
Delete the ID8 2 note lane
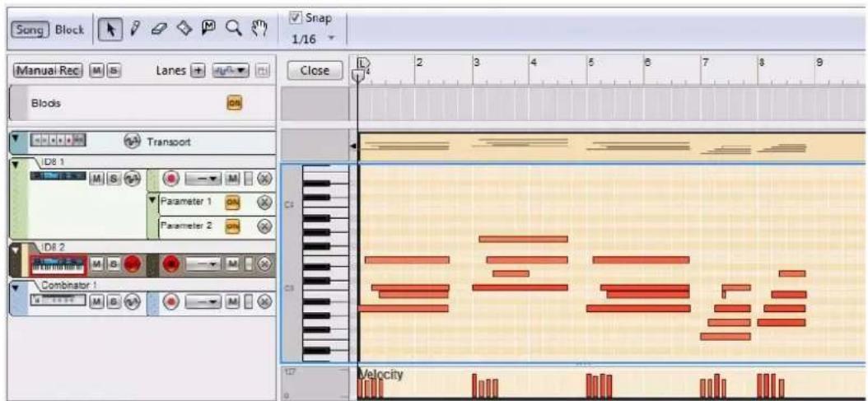point(265,264)
